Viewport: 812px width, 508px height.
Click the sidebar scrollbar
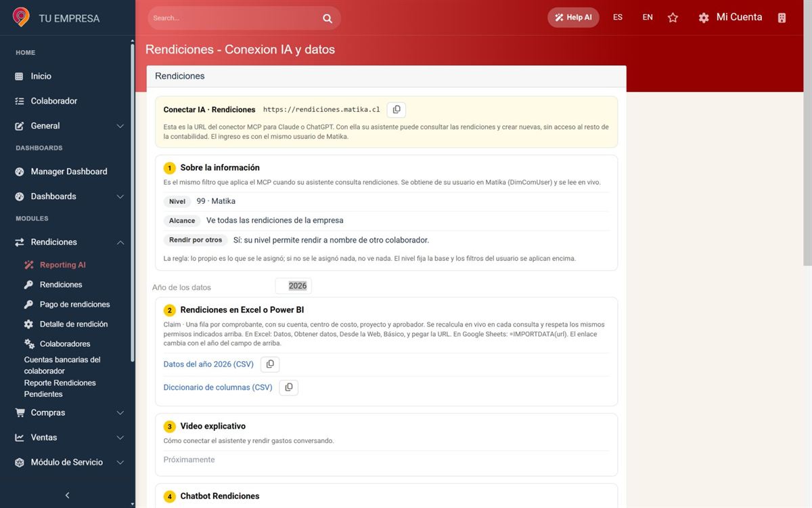[x=133, y=203]
